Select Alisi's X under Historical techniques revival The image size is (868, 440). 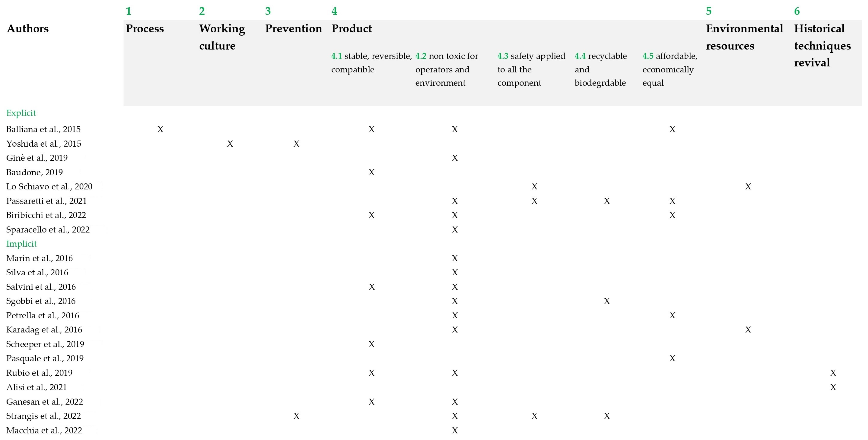click(x=833, y=387)
